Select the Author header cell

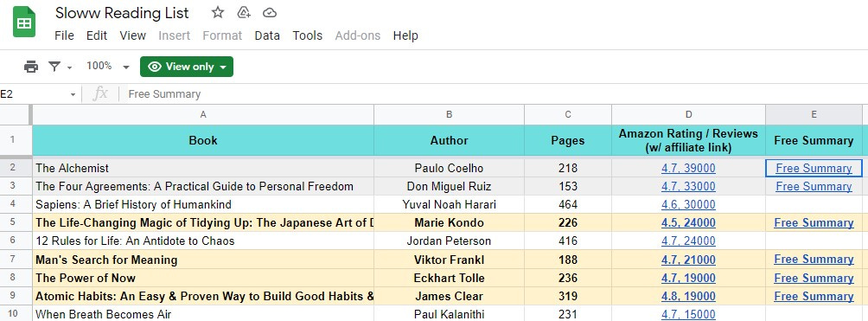click(x=449, y=140)
